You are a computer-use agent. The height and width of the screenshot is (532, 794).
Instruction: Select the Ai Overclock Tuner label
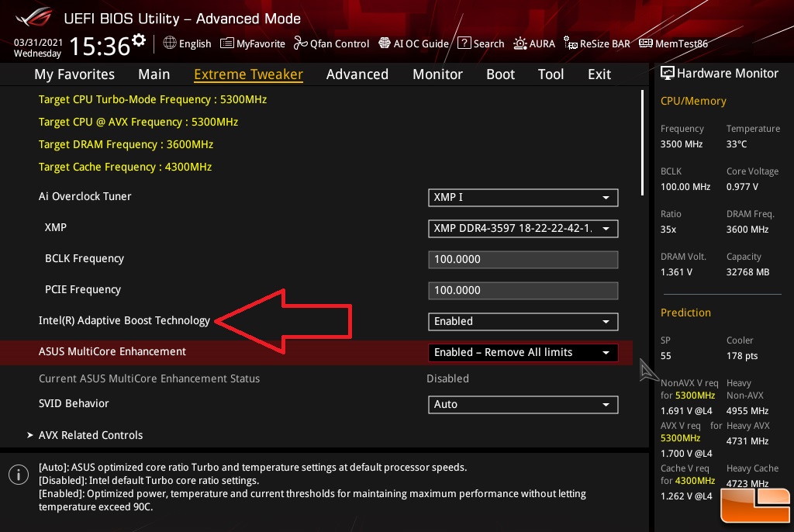pos(85,196)
